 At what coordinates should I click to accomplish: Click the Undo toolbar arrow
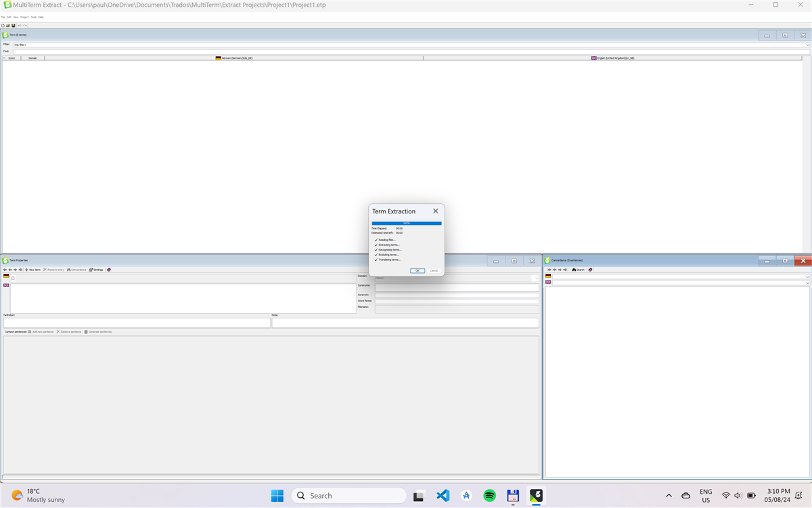pyautogui.click(x=20, y=25)
